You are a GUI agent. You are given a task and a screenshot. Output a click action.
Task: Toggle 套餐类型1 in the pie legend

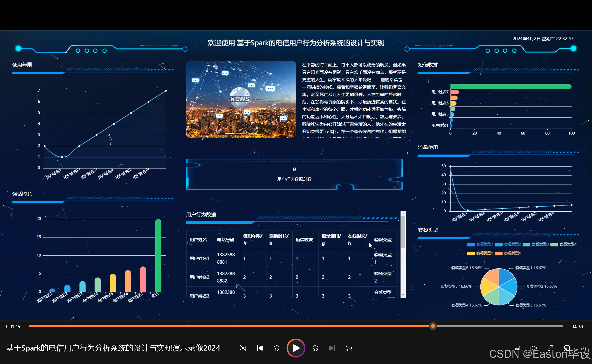point(480,244)
